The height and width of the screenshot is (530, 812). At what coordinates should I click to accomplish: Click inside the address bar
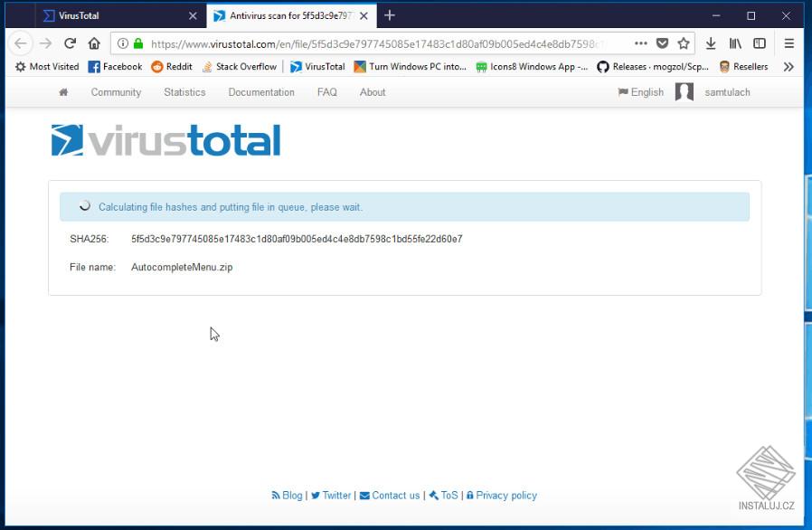pyautogui.click(x=362, y=42)
